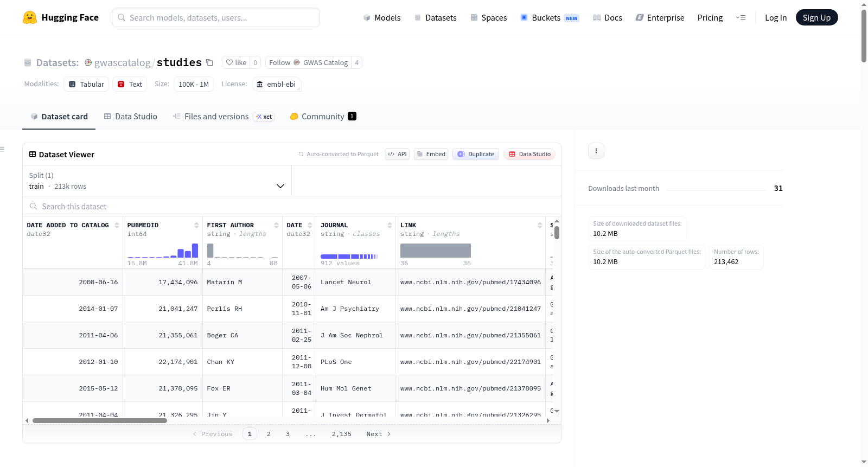Follow the GWAS Catalog organization
868x467 pixels.
(x=308, y=62)
